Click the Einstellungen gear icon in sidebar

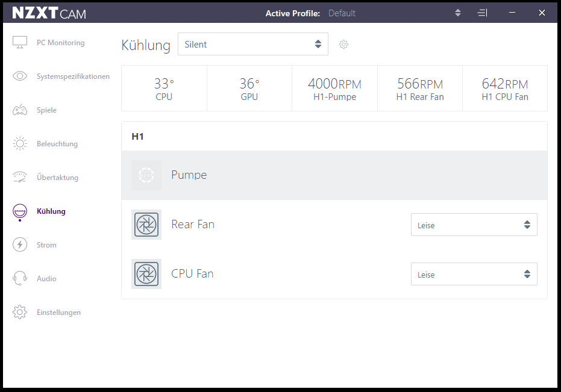point(20,313)
